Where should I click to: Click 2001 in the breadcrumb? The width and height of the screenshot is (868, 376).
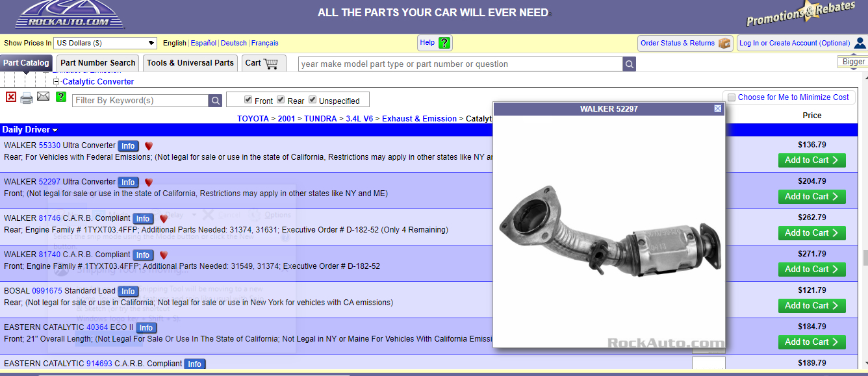click(x=287, y=119)
